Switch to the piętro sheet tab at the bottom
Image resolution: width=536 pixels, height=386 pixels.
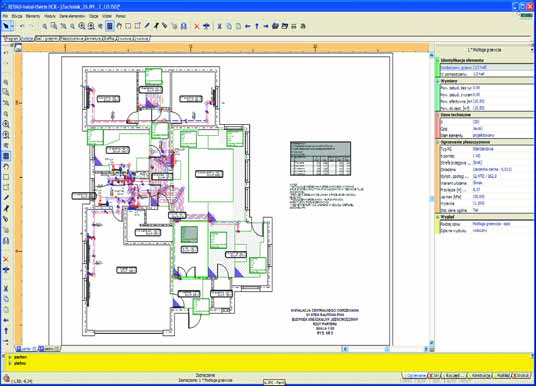(49, 349)
